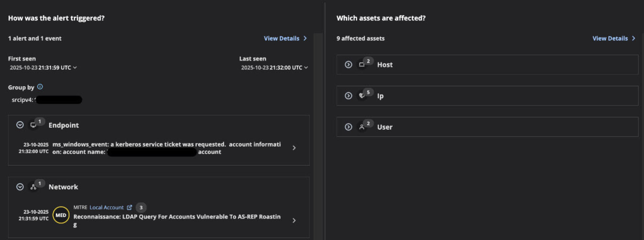
Task: Expand the Host affected assets row
Action: 348,65
